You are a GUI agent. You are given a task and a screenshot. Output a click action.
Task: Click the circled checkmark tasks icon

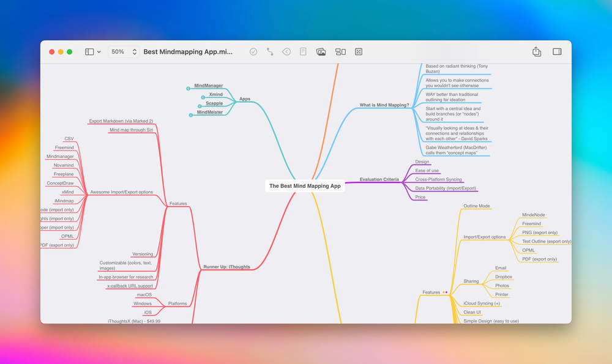(253, 51)
